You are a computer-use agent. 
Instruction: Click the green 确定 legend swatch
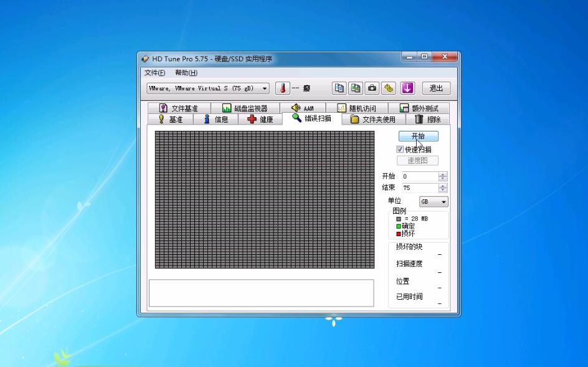pyautogui.click(x=399, y=226)
